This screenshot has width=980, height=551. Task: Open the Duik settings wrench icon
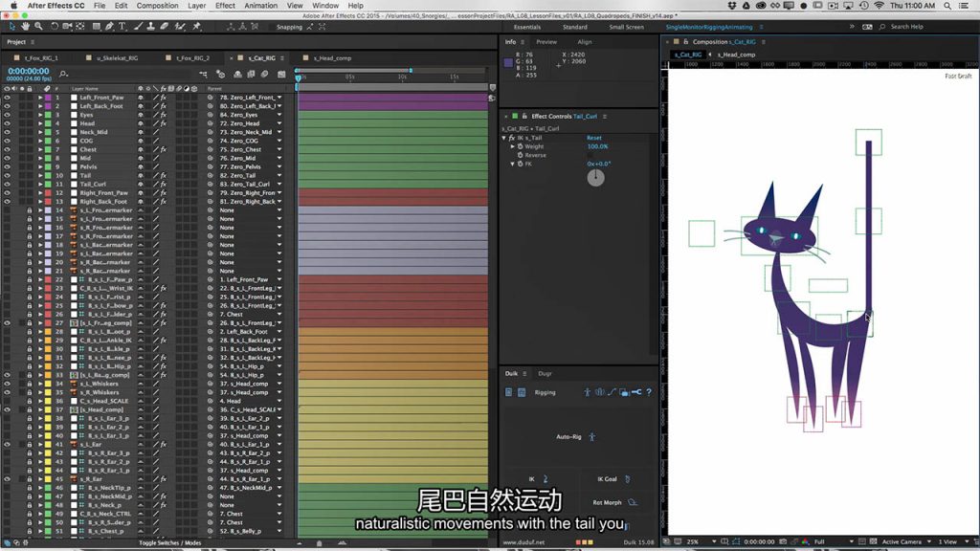click(636, 392)
